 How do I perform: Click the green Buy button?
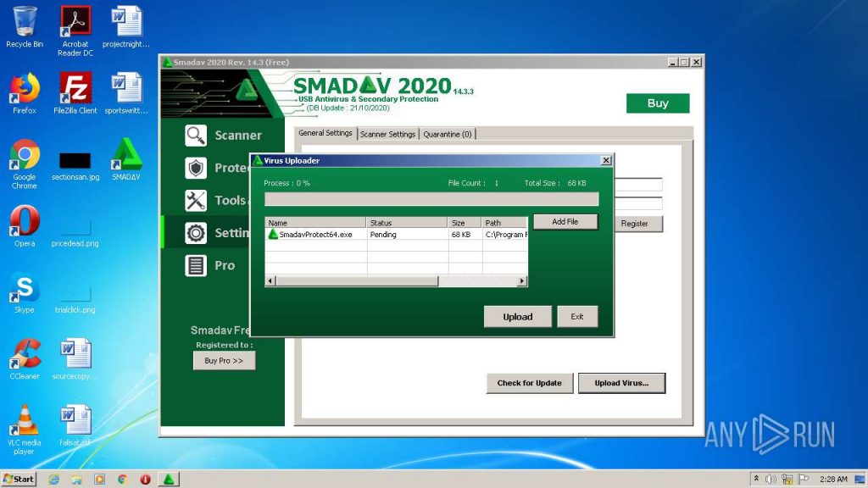point(658,103)
